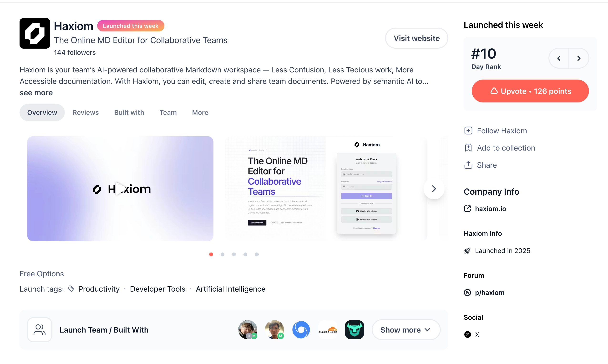The image size is (608, 364).
Task: Open the haxiom.io company link
Action: tap(490, 209)
